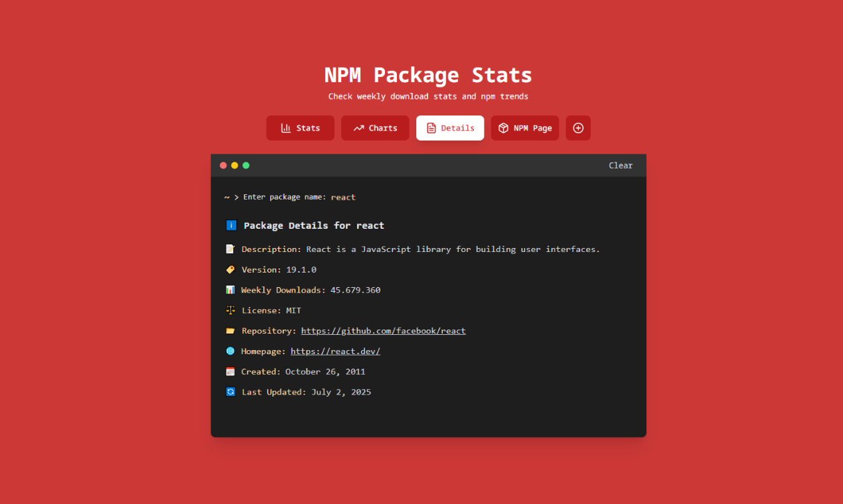Click the subtitle 'Check weekly download stats and npm trends'

pyautogui.click(x=428, y=97)
